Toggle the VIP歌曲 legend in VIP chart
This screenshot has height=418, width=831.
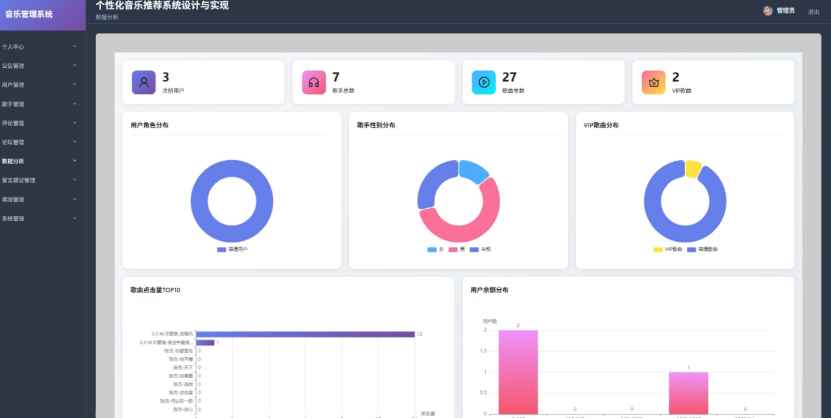[x=668, y=249]
